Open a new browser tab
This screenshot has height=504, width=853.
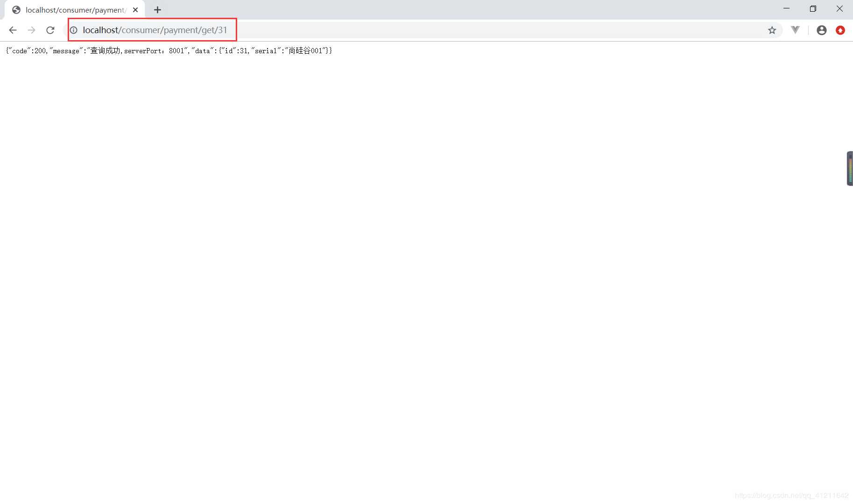pyautogui.click(x=157, y=10)
